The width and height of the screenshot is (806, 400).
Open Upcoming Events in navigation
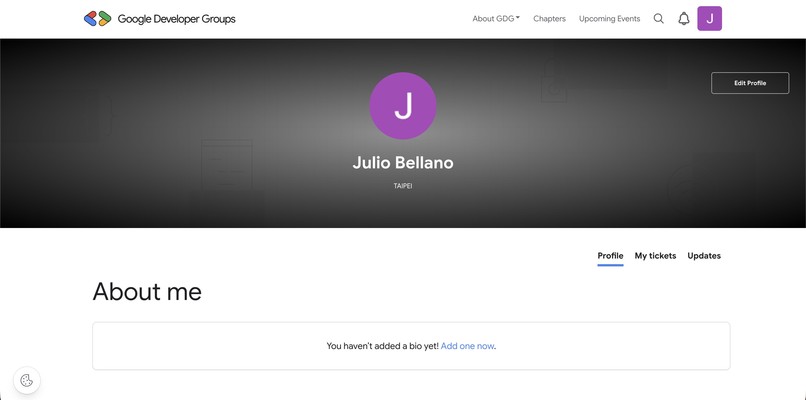click(610, 19)
